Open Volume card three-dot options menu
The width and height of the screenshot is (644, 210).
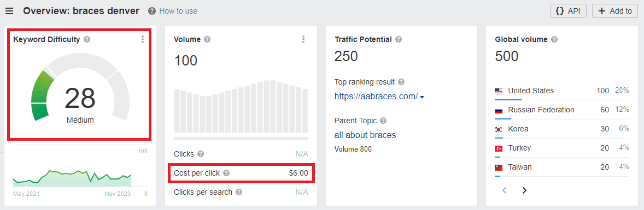coord(303,39)
